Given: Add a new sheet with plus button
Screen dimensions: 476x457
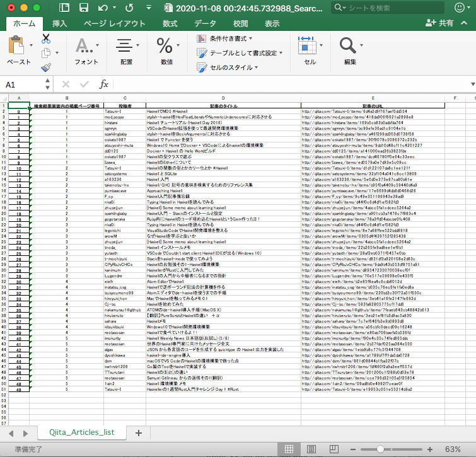Looking at the screenshot, I should 139,433.
